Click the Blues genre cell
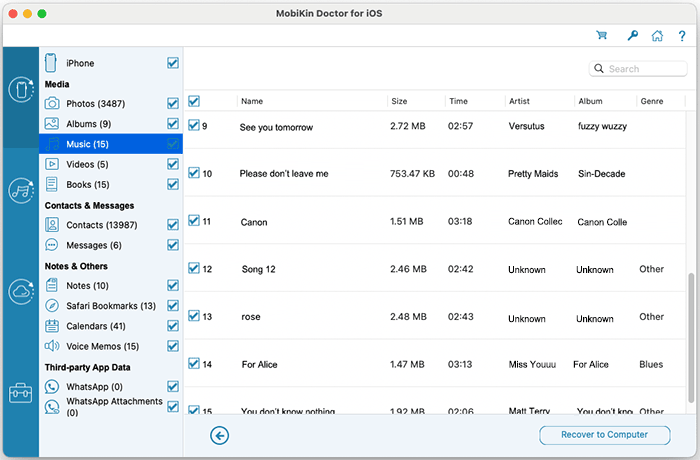Screen dimensions: 700x460 651,364
